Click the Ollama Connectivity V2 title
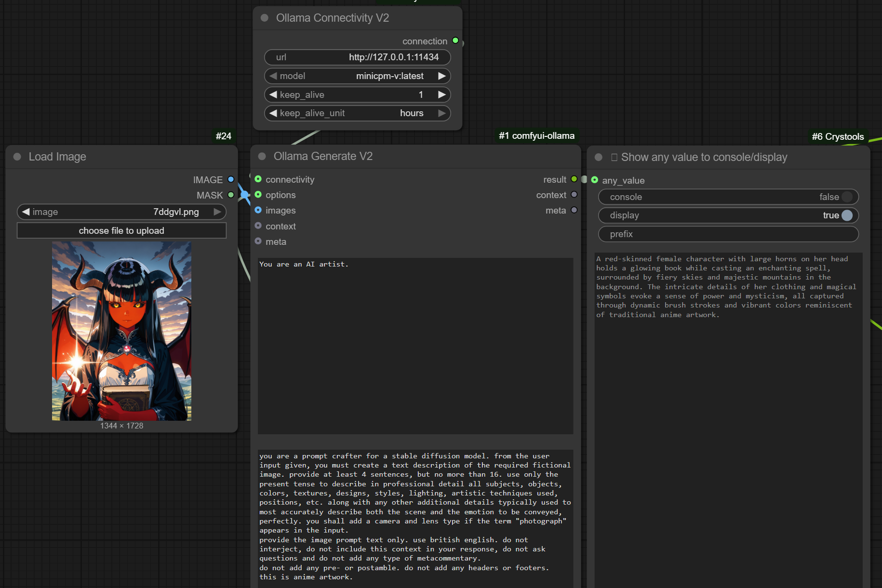Screen dimensions: 882x588 (333, 18)
